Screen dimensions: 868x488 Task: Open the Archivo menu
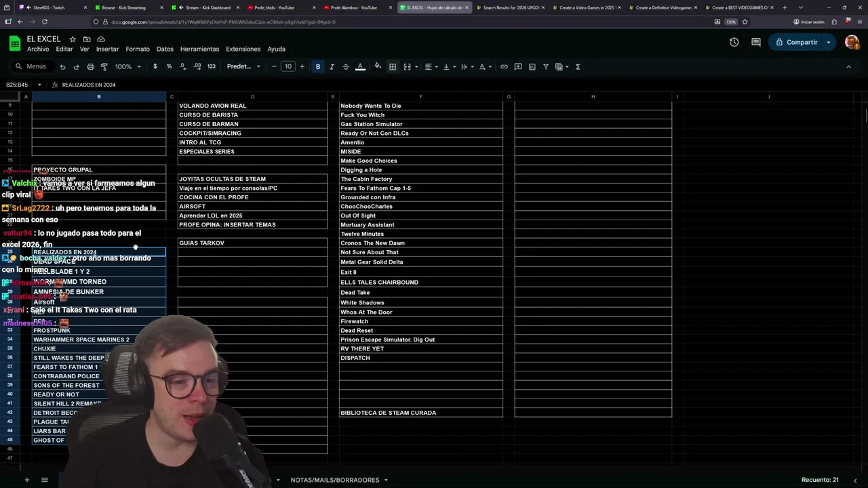point(38,49)
